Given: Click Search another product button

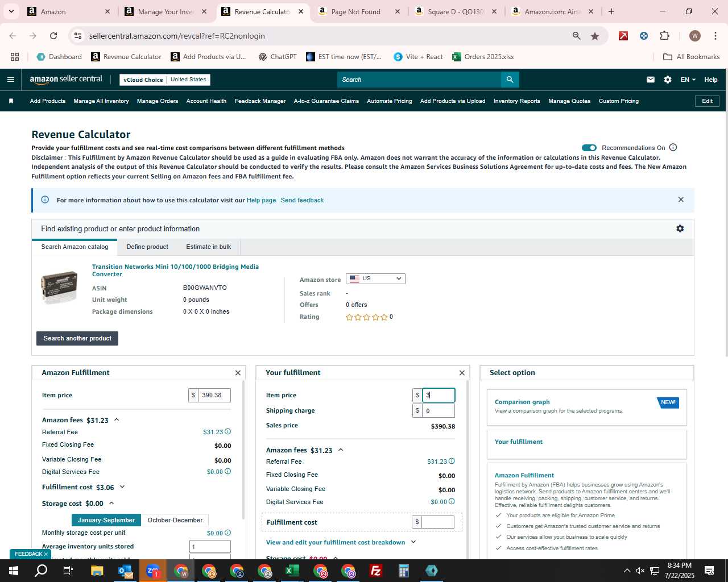Looking at the screenshot, I should pos(77,338).
